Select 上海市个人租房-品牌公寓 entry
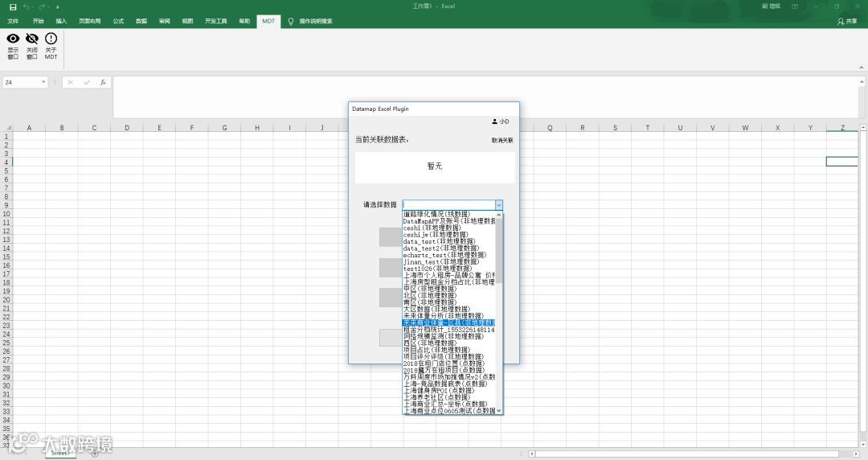The height and width of the screenshot is (460, 868). 449,276
